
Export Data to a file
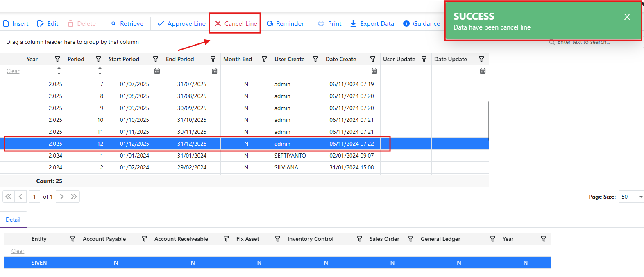click(x=372, y=24)
